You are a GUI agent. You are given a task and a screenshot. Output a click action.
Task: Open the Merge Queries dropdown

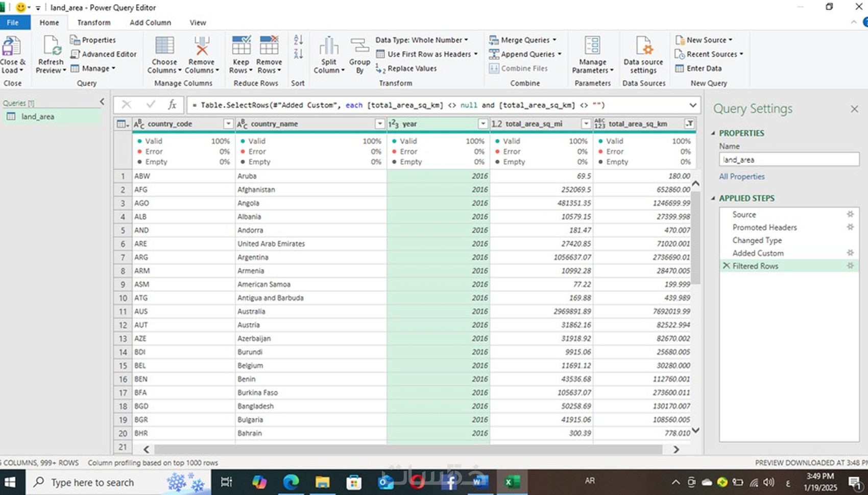tap(523, 40)
